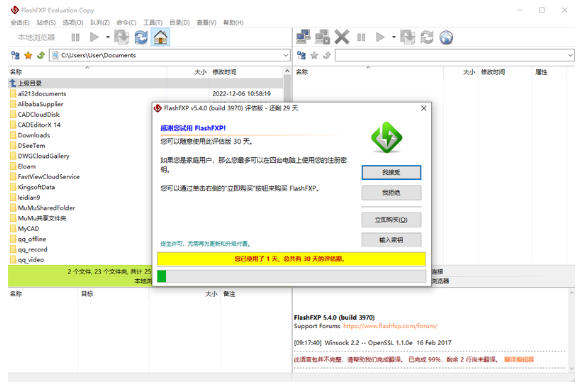Image resolution: width=579 pixels, height=383 pixels.
Task: Click the green FlashFXP logo in dialog
Action: pyautogui.click(x=387, y=137)
